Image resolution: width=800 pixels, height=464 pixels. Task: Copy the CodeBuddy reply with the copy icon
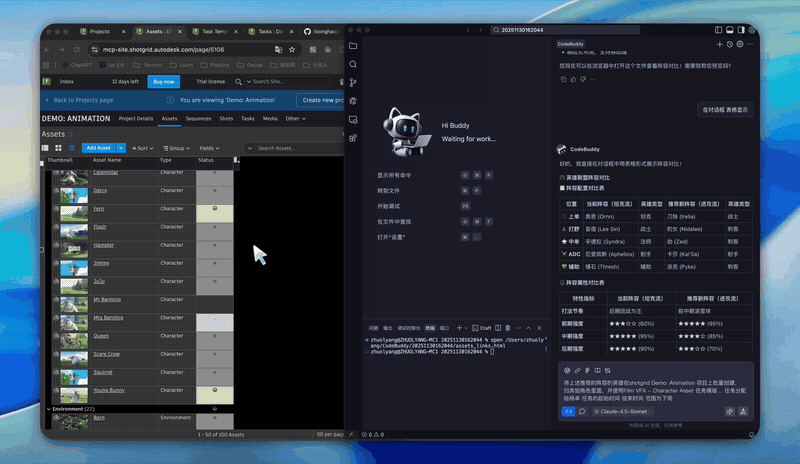click(563, 79)
